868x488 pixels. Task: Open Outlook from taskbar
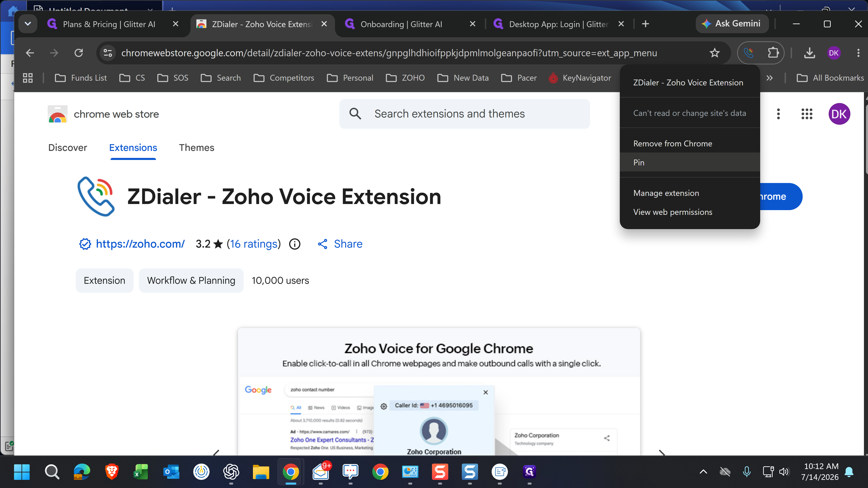[171, 472]
